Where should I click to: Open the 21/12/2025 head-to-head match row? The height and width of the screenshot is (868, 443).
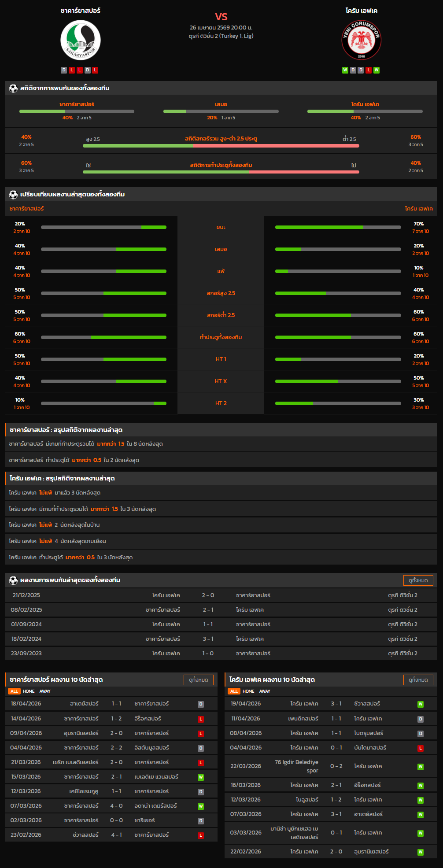coord(221,595)
